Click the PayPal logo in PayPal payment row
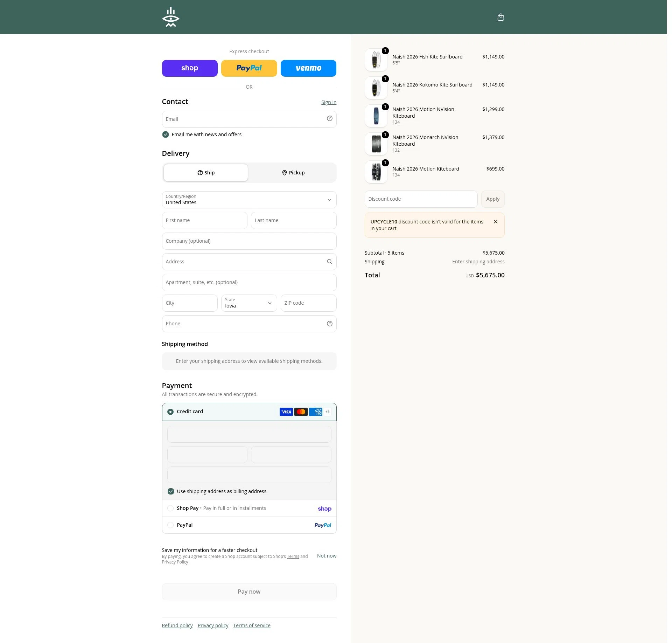The height and width of the screenshot is (643, 672). coord(323,525)
